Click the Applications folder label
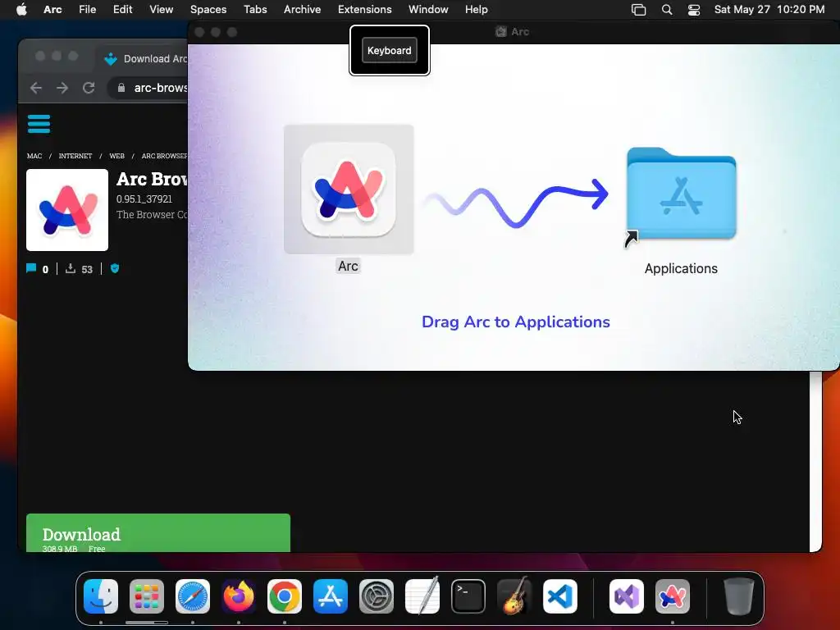Screen dimensions: 840x630 click(681, 268)
